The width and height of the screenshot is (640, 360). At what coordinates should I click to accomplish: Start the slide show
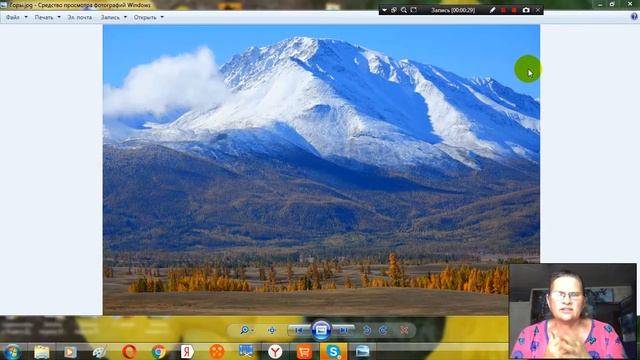[321, 330]
